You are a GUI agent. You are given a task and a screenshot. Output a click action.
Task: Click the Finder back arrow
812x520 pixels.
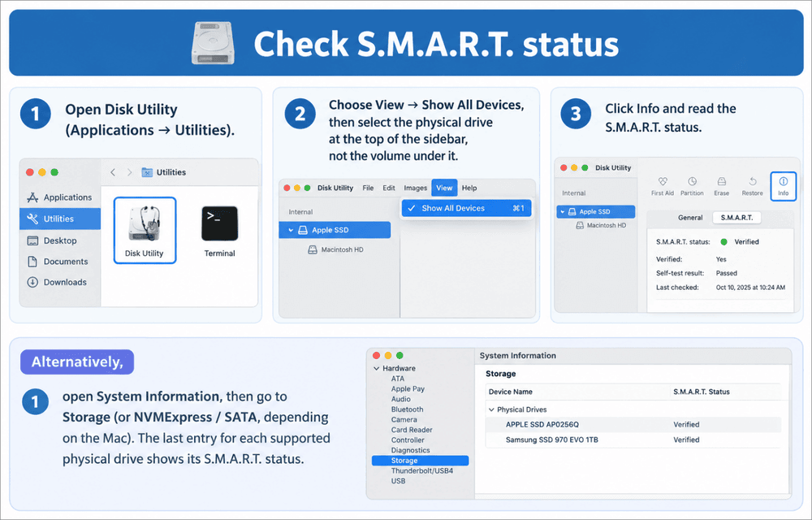click(113, 172)
